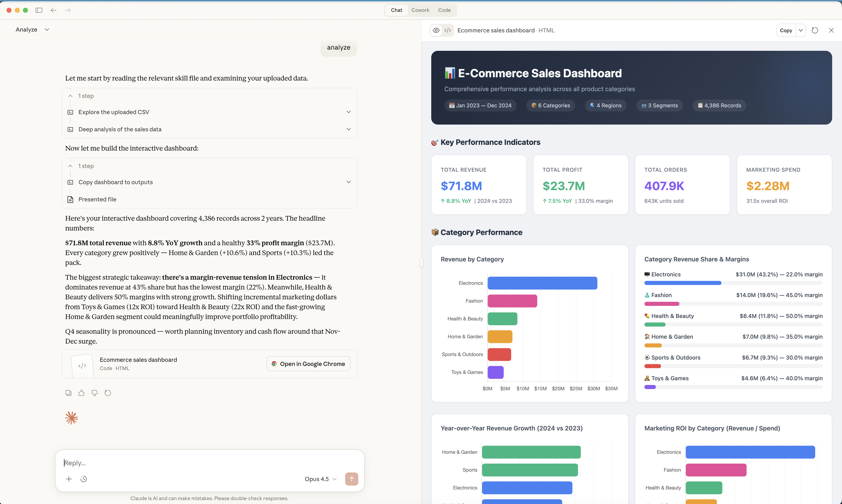
Task: Collapse the second 1 step group
Action: click(x=70, y=166)
